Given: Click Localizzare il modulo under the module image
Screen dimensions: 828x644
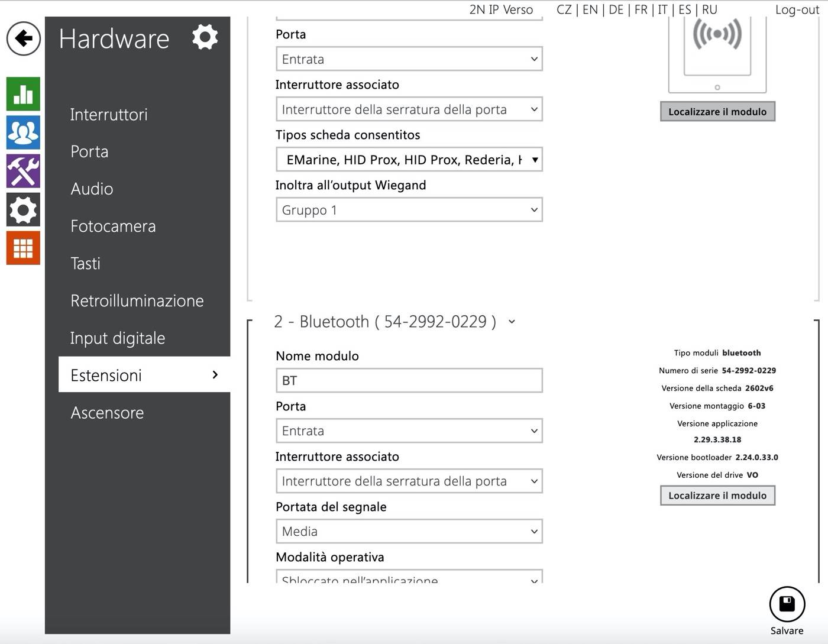Looking at the screenshot, I should click(717, 112).
